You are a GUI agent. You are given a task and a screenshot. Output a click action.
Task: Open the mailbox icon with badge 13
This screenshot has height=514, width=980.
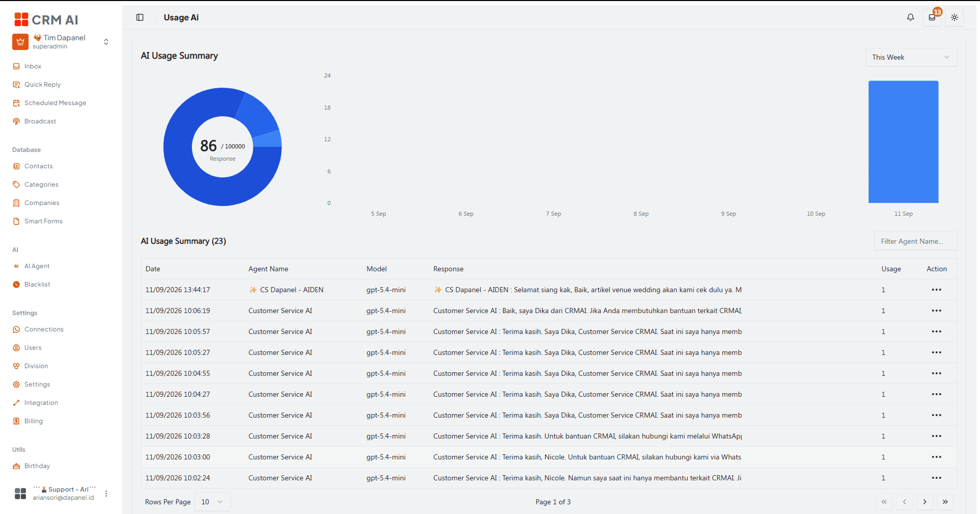click(932, 17)
